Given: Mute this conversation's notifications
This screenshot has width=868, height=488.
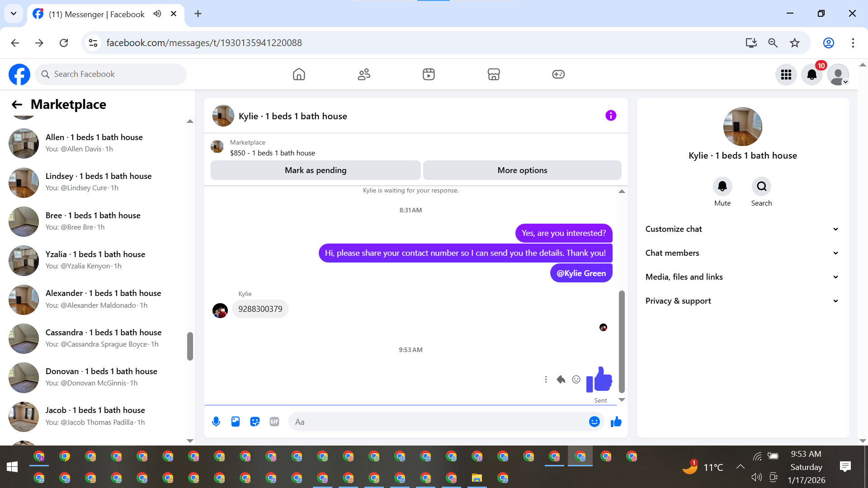Looking at the screenshot, I should [722, 186].
